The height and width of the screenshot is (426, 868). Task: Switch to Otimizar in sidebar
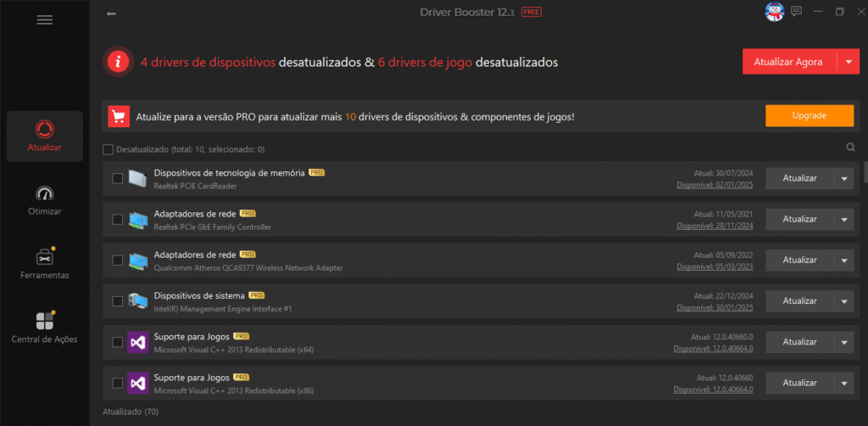(x=45, y=200)
